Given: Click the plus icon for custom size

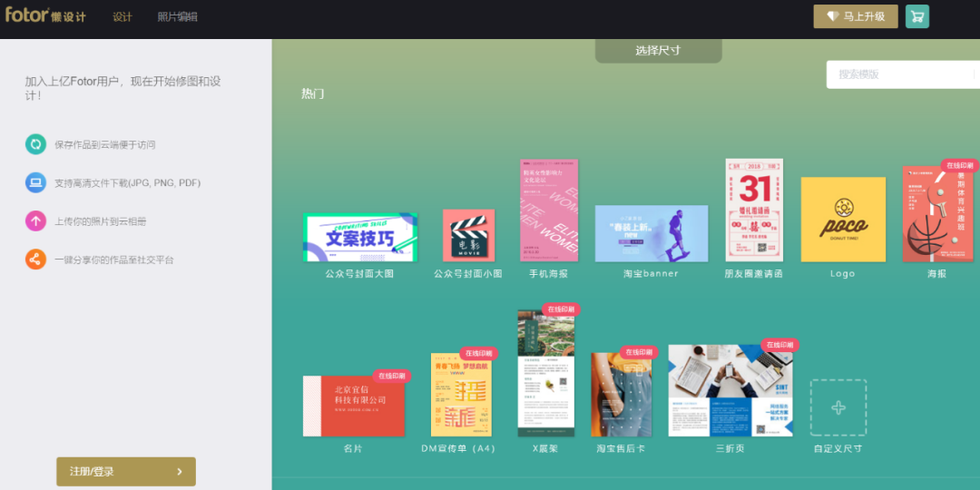Looking at the screenshot, I should tap(838, 407).
